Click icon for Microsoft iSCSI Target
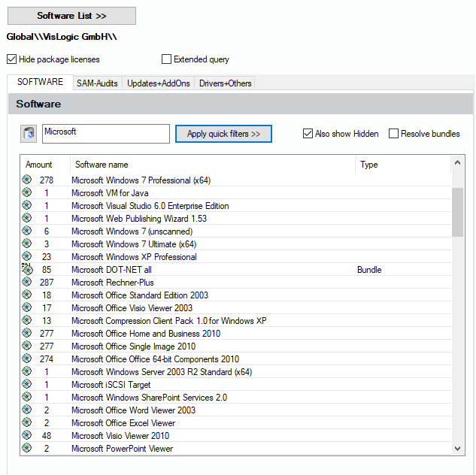The height and width of the screenshot is (475, 476). point(27,384)
